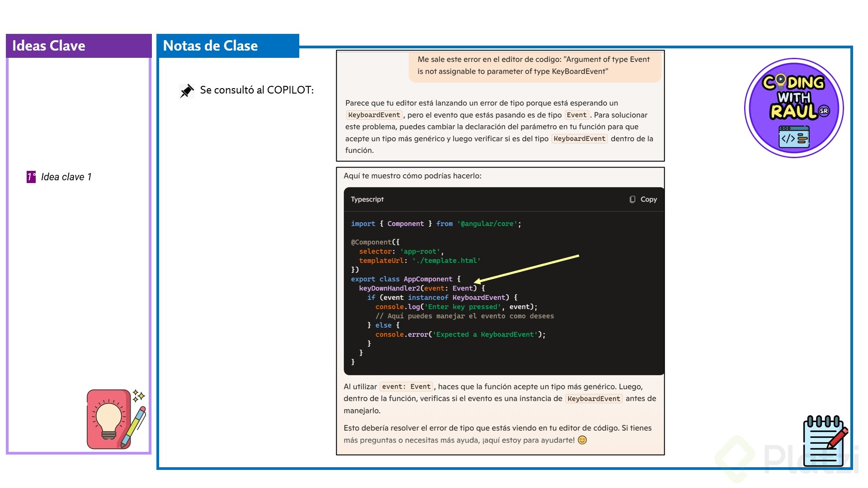Click the notepad with pencil icon
The image size is (868, 488).
(825, 441)
